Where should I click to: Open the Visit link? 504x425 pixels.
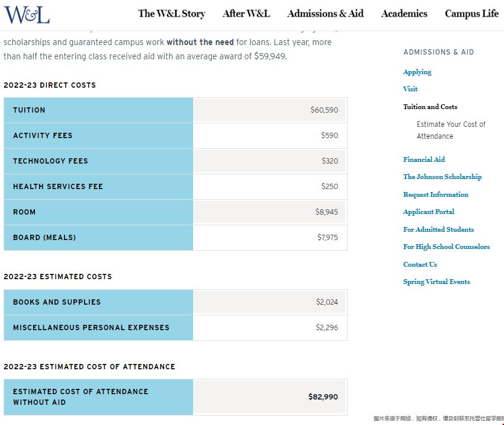(410, 89)
